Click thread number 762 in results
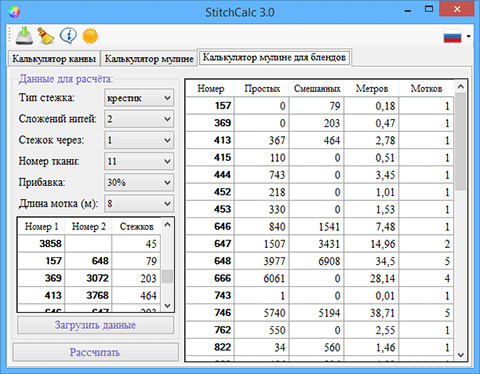Screen dimensions: 480x374 210,330
